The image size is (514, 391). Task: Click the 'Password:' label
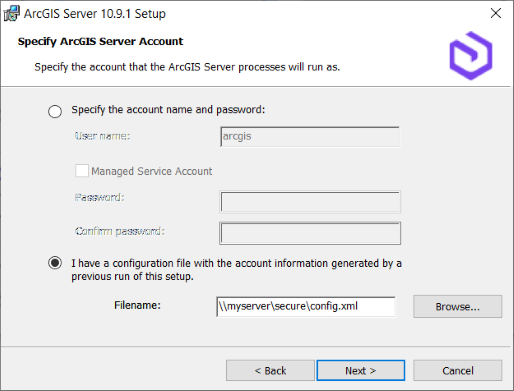[99, 197]
